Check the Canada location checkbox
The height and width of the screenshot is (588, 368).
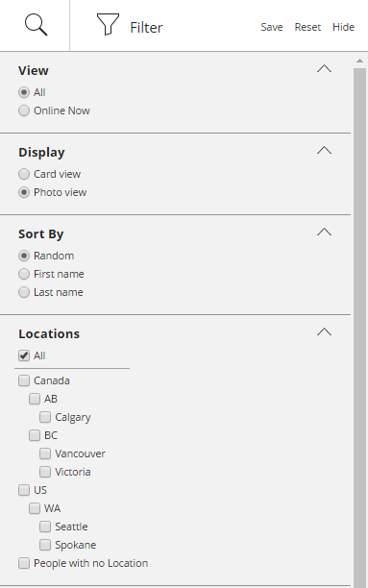click(x=24, y=380)
